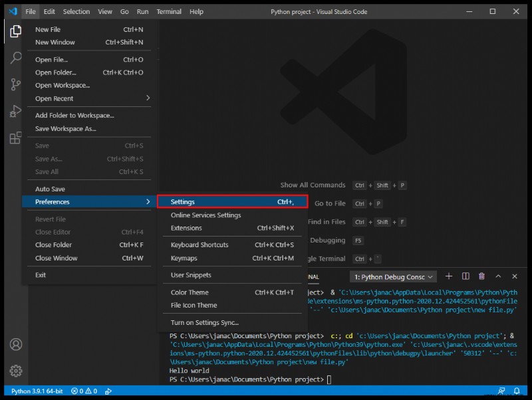
Task: Open User Snippets entry
Action: coord(232,275)
